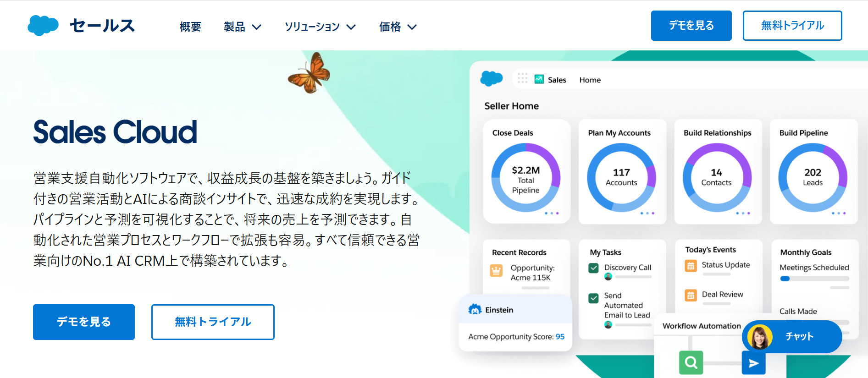
Task: Click the Workflow Automation heading
Action: click(702, 326)
